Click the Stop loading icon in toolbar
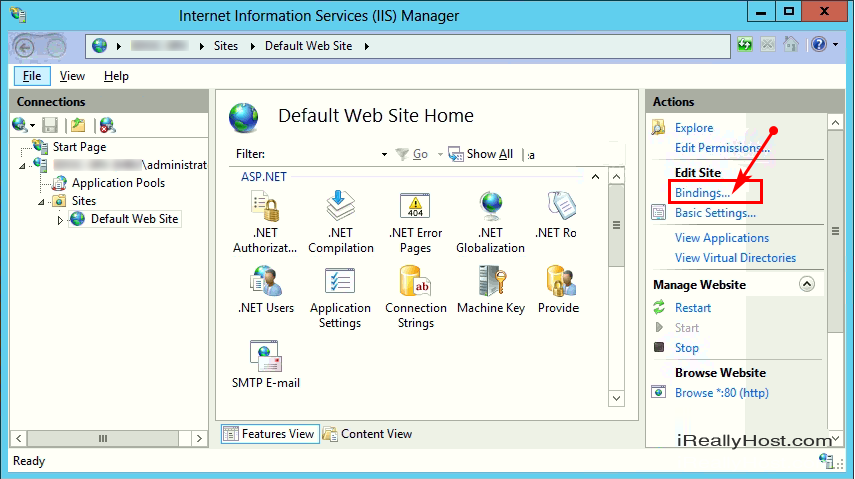Image resolution: width=855 pixels, height=479 pixels. [768, 44]
